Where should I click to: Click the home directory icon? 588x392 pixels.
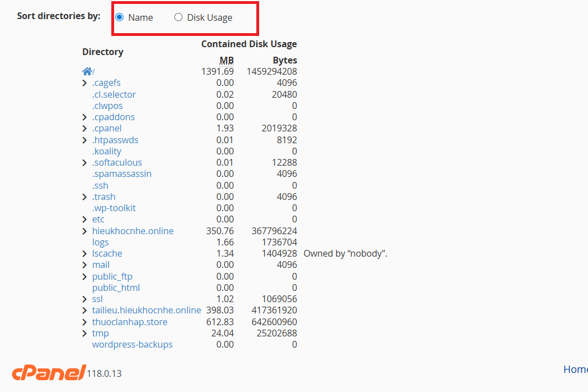87,71
